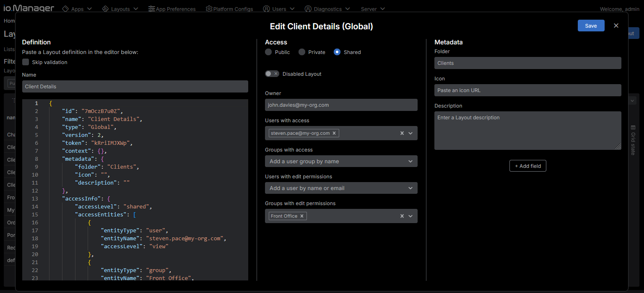Click the "metadata" key on line 8

tap(78, 159)
